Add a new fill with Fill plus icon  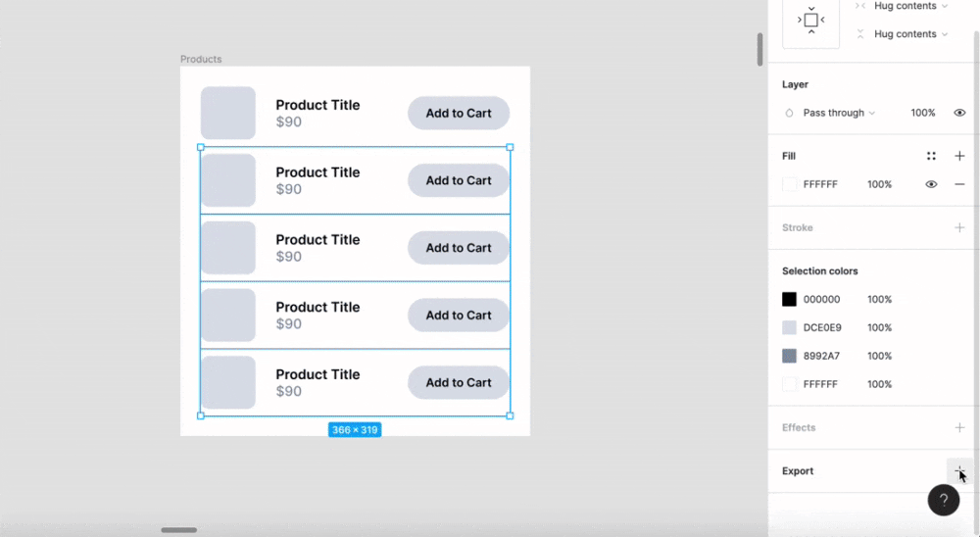click(959, 156)
